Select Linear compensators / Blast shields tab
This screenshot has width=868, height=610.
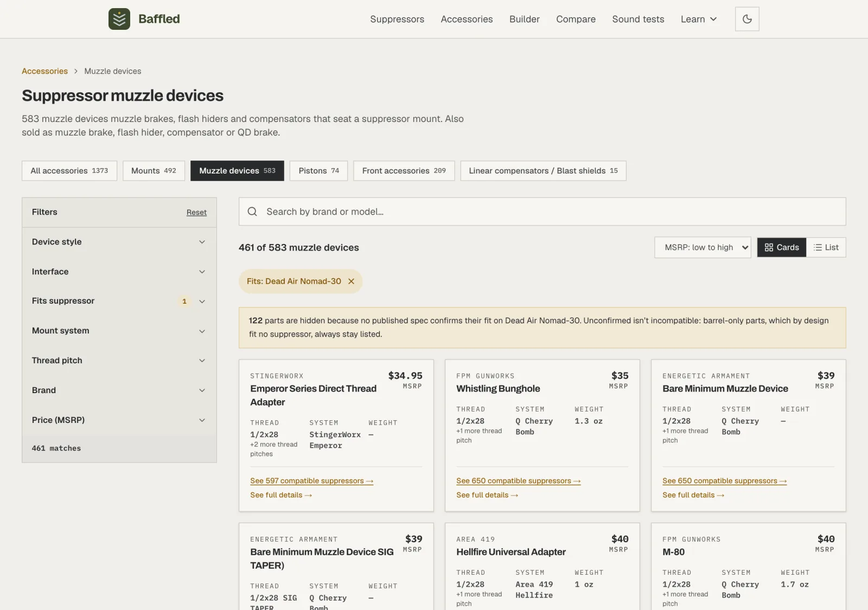click(543, 171)
